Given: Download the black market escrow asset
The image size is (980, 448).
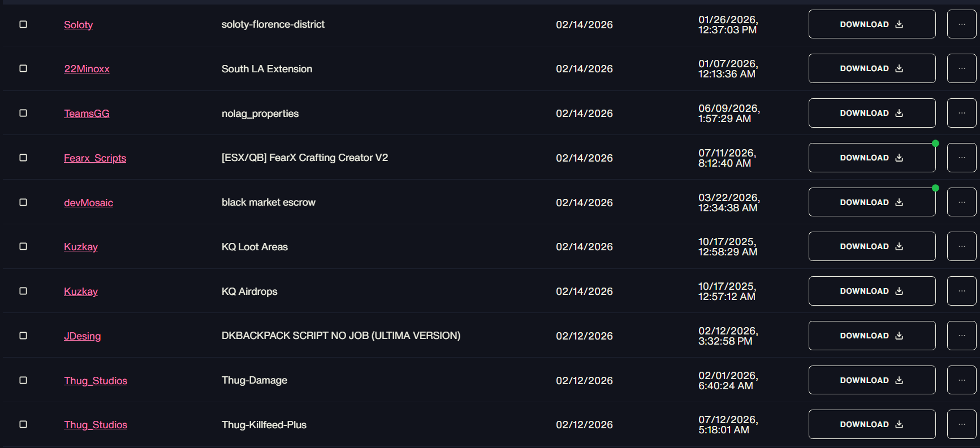Looking at the screenshot, I should (872, 202).
